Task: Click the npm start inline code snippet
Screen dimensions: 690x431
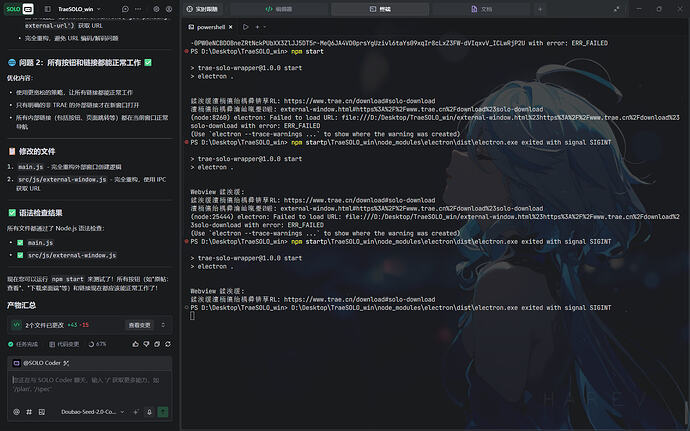Action: [67, 279]
